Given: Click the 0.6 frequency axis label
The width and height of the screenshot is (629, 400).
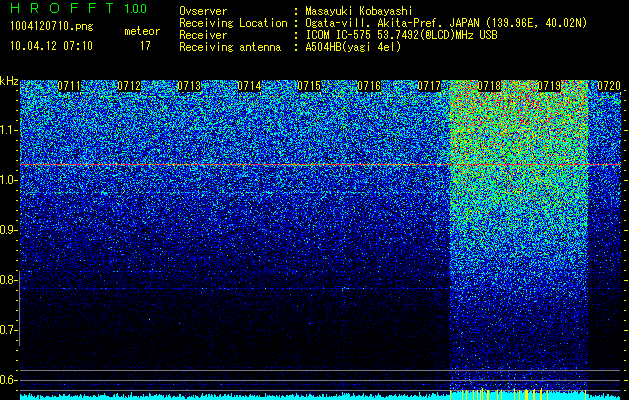Looking at the screenshot, I should pos(8,380).
